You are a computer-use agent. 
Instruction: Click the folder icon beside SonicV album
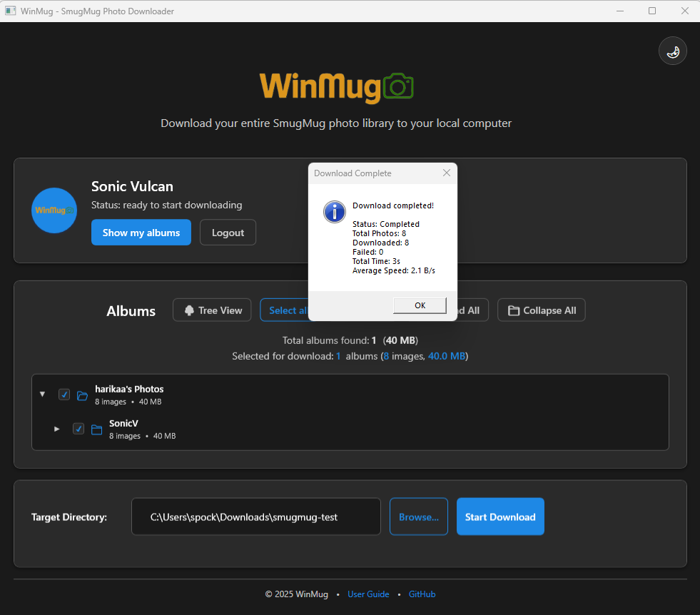point(96,429)
